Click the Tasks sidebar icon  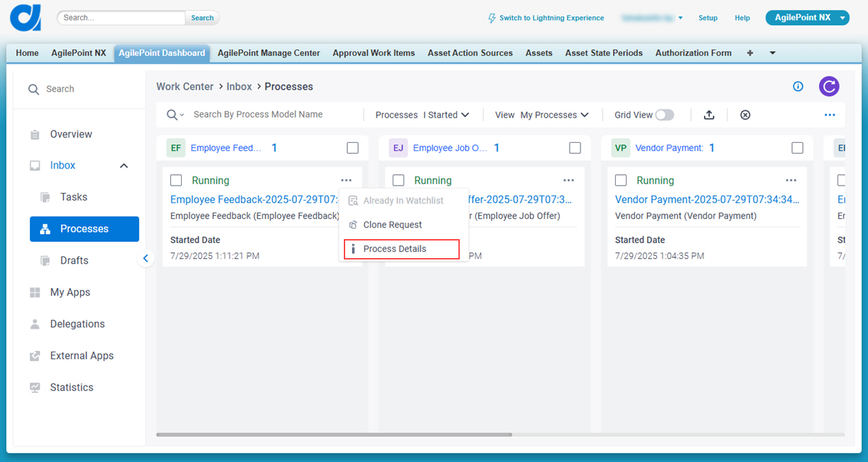(45, 197)
